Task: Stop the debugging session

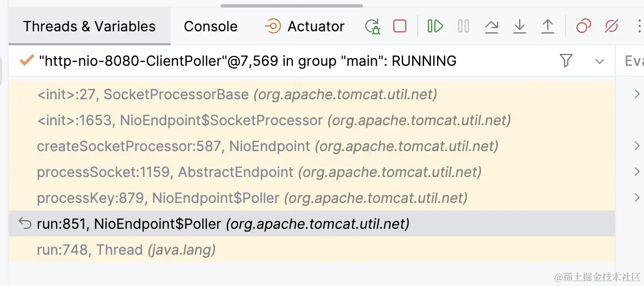Action: [400, 26]
